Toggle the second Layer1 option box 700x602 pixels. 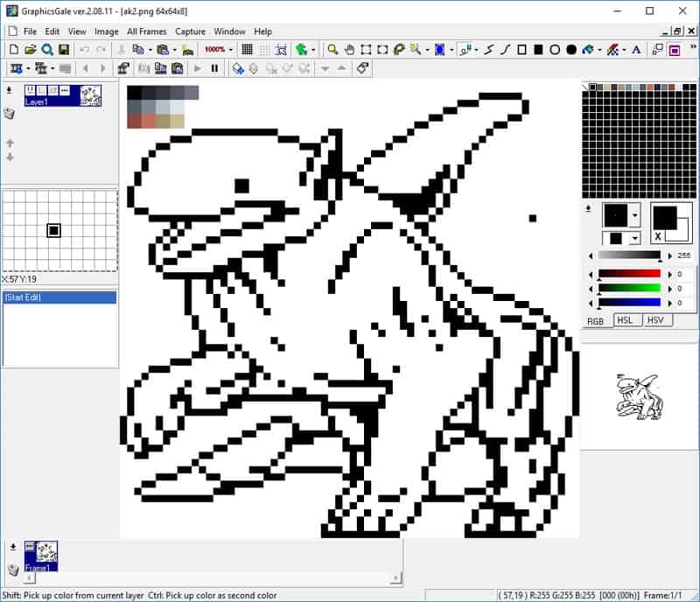41,90
